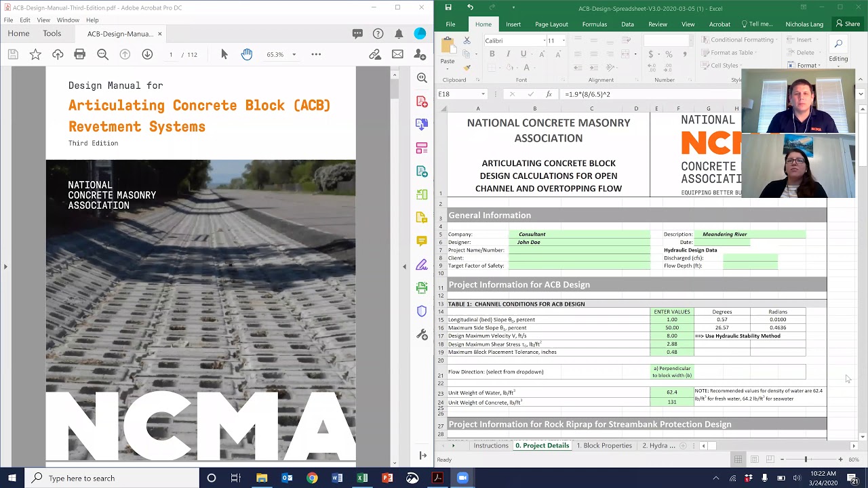Open Zoom from the Windows taskbar
The height and width of the screenshot is (488, 868).
click(x=462, y=478)
